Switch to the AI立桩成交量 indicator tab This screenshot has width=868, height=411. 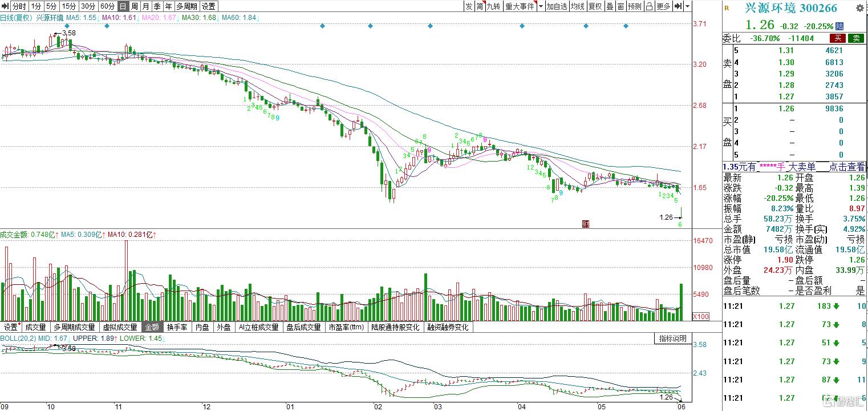click(x=258, y=328)
